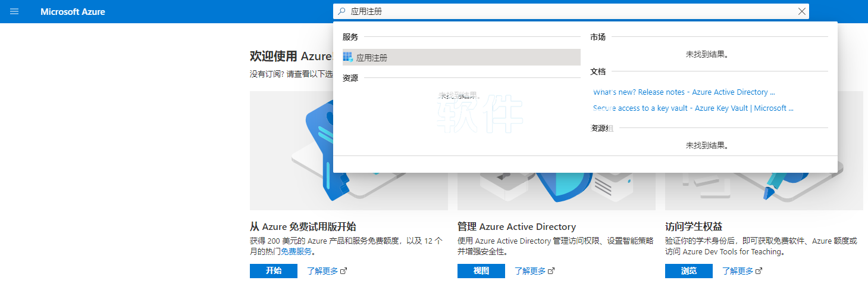The image size is (868, 302).
Task: Click the 浏览 button
Action: pyautogui.click(x=688, y=271)
